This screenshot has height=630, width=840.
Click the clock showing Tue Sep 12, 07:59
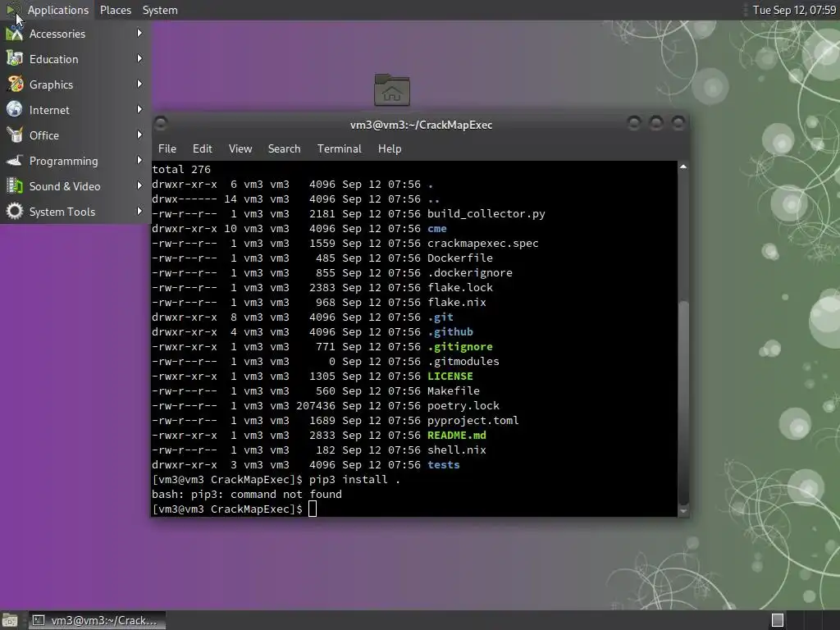(x=794, y=10)
